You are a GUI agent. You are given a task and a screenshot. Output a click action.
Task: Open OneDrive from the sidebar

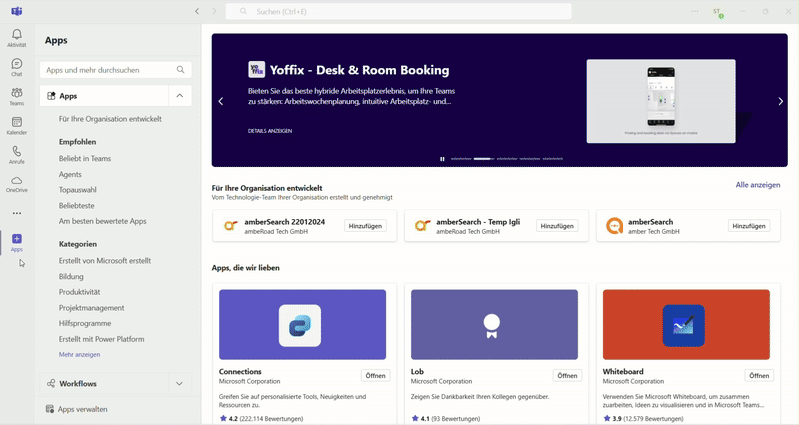[17, 184]
